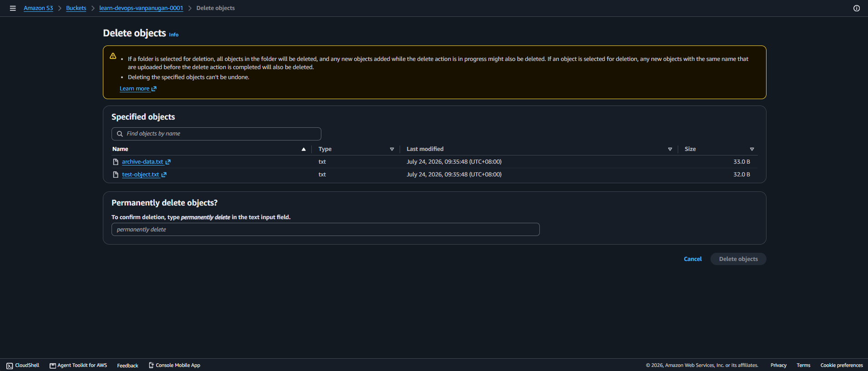The height and width of the screenshot is (371, 868).
Task: Open Info link beside Delete objects heading
Action: 174,35
